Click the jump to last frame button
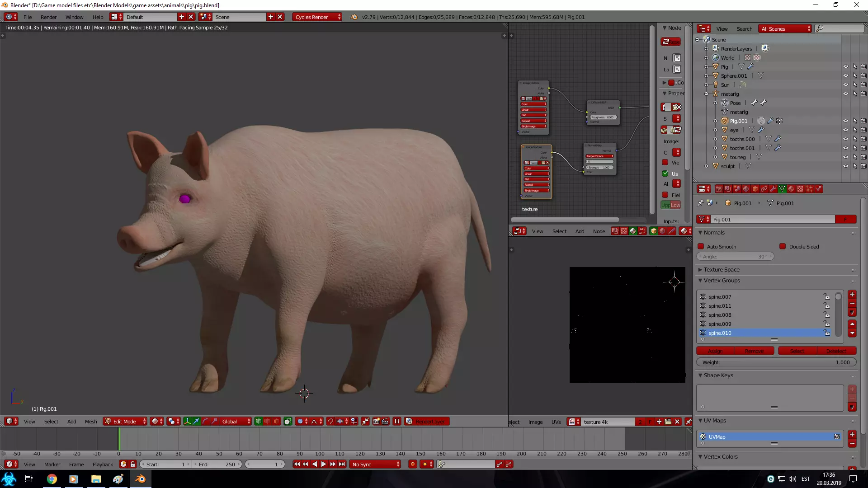Screen dimensions: 868x488 click(342, 464)
